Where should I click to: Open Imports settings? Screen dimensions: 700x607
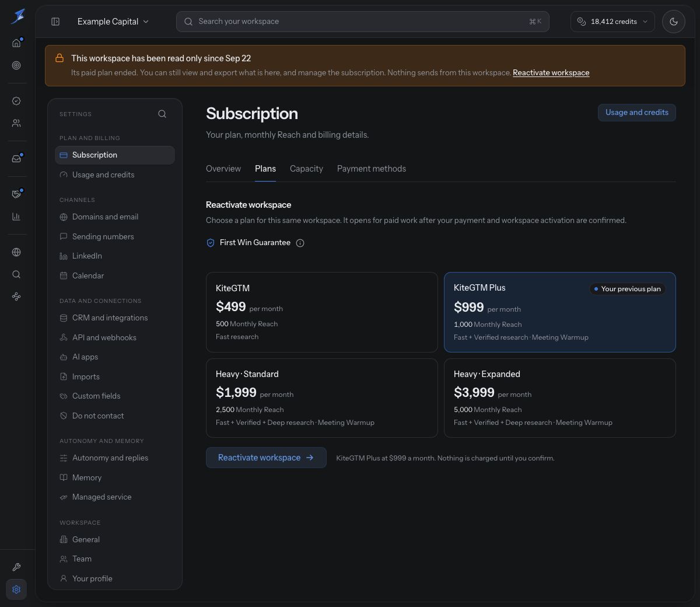point(115,376)
